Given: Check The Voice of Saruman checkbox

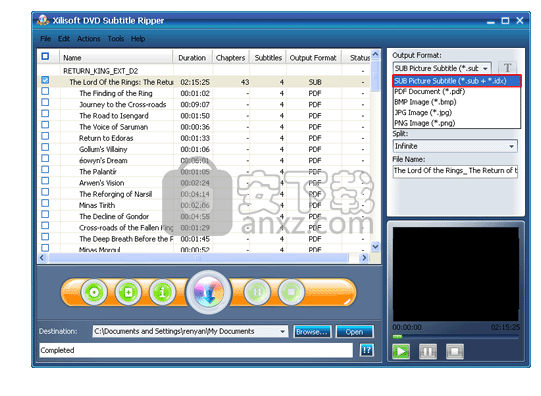Looking at the screenshot, I should click(x=45, y=125).
